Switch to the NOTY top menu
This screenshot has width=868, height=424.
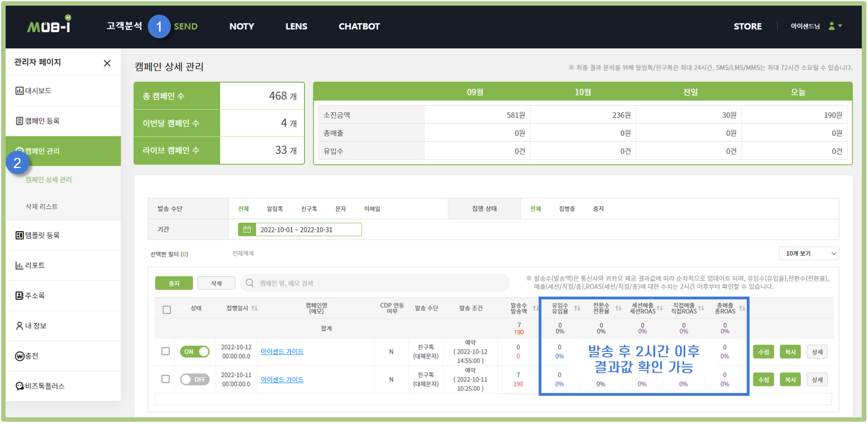241,26
